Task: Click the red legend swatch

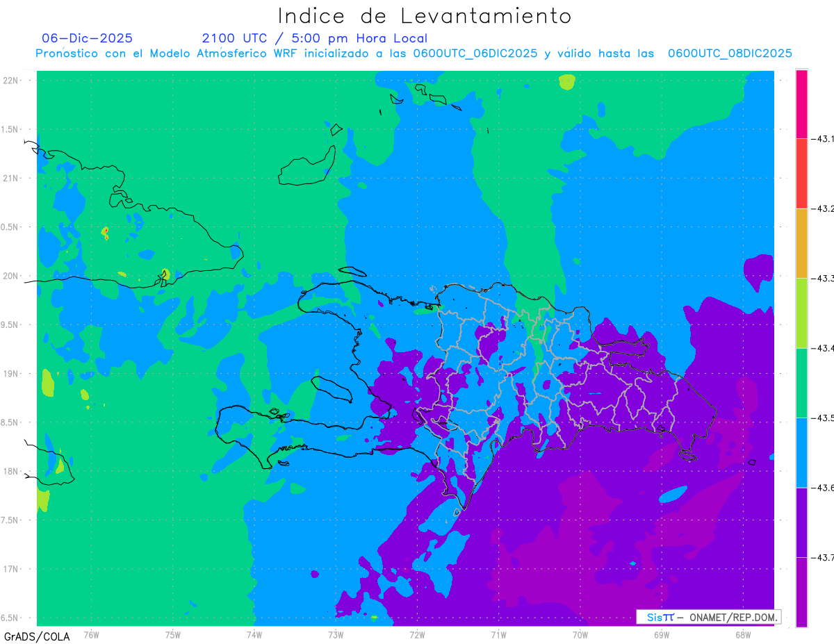Action: [x=801, y=174]
